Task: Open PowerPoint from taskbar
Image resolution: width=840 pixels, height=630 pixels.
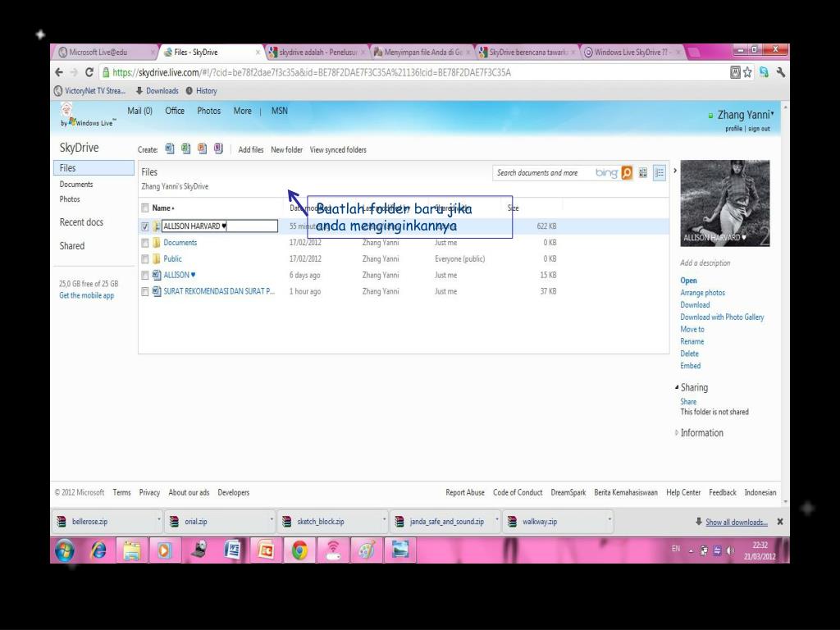Action: point(267,550)
